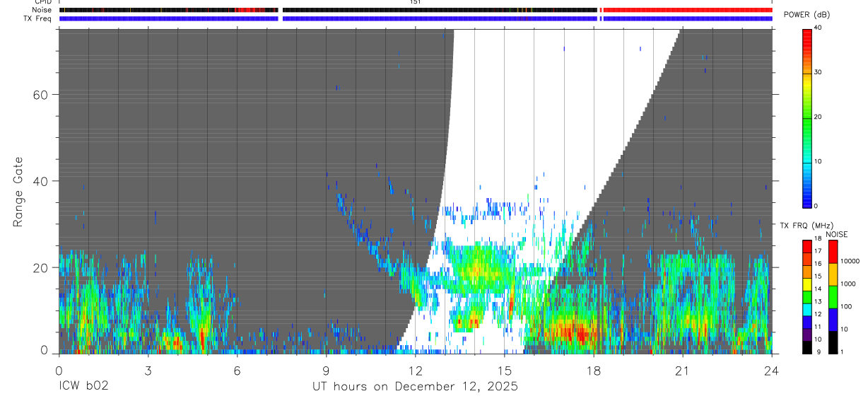Click the red Noise strip segment after 18 UT
The height and width of the screenshot is (401, 868).
(x=688, y=10)
